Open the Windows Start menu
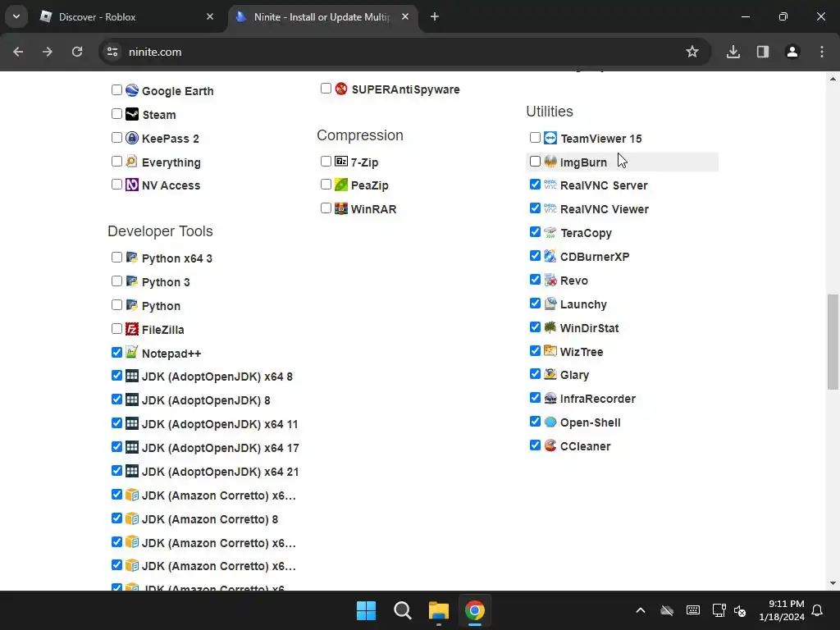 (x=367, y=610)
